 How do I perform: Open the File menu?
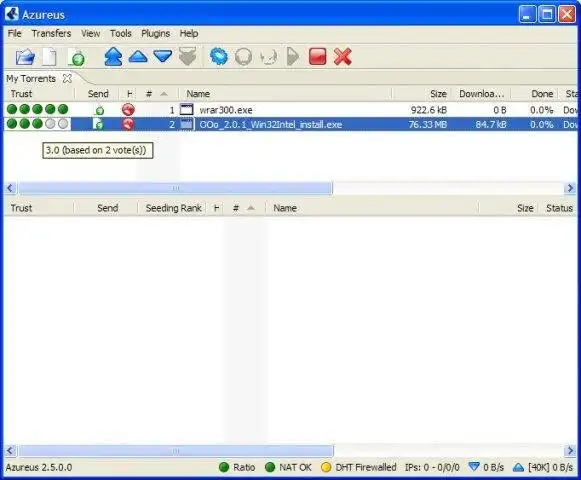14,33
